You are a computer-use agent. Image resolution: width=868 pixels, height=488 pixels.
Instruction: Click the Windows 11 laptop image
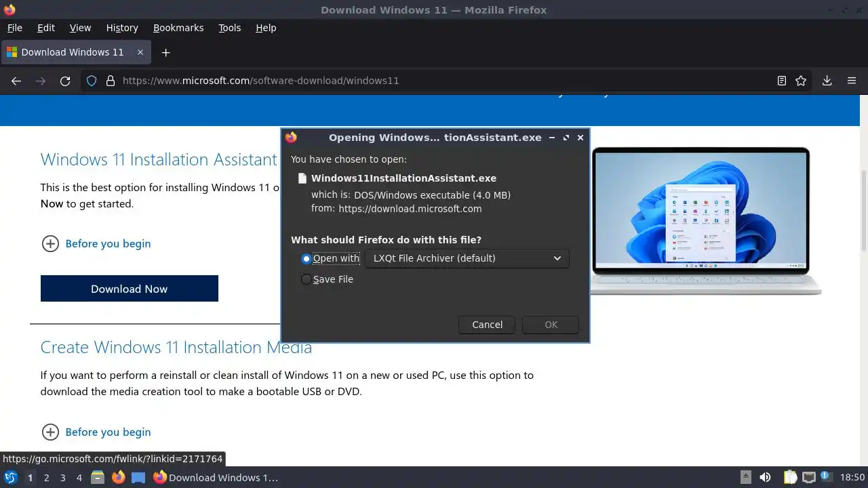705,222
